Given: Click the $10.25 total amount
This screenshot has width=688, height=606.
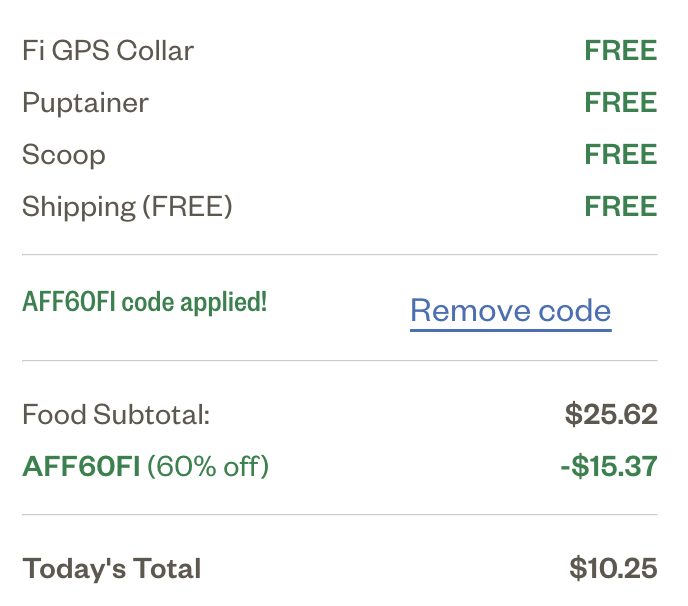Looking at the screenshot, I should pyautogui.click(x=613, y=569).
